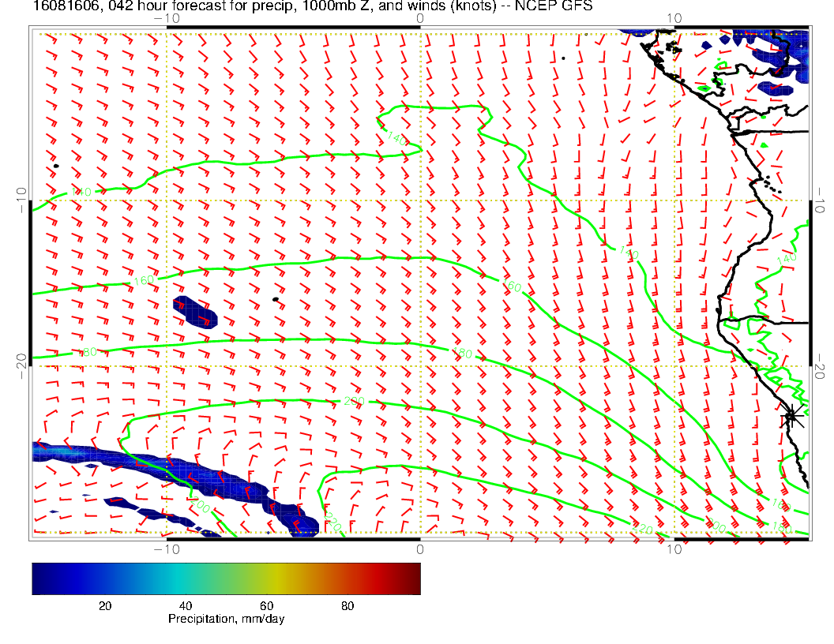Image resolution: width=834 pixels, height=644 pixels.
Task: Click the 220 contour label beside the precipitation band
Action: coord(332,524)
